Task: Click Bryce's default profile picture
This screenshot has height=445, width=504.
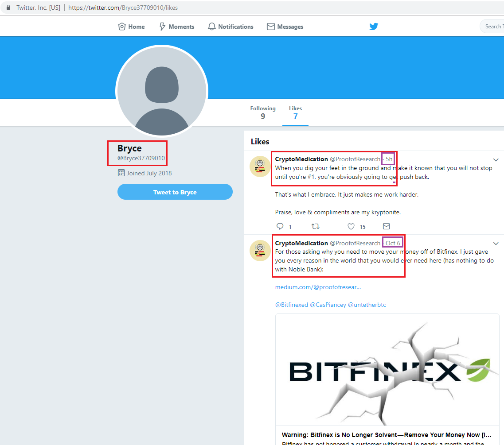Action: click(162, 91)
